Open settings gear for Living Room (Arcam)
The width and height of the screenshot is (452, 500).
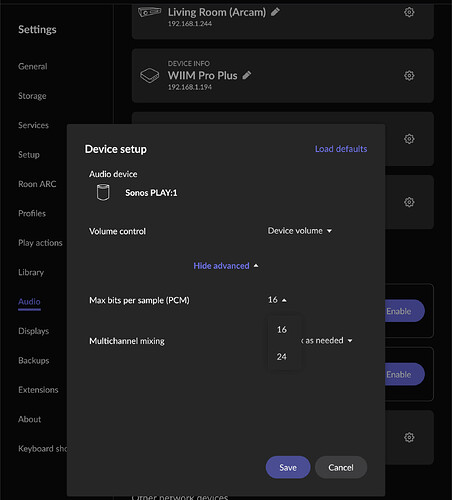409,12
